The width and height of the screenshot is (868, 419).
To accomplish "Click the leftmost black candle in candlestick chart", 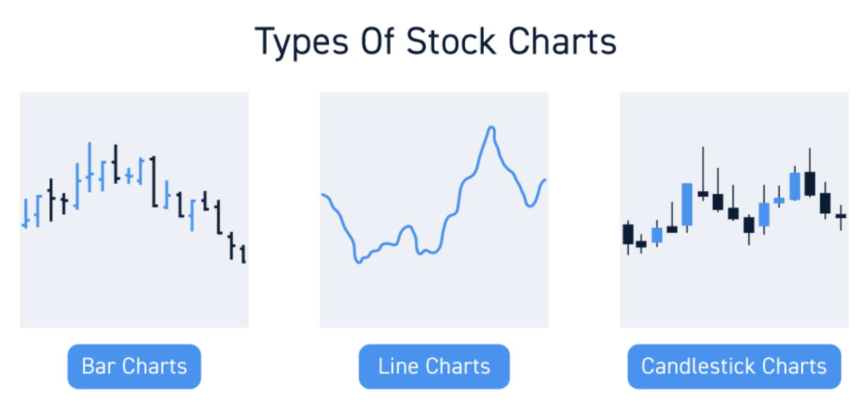I will tap(628, 234).
